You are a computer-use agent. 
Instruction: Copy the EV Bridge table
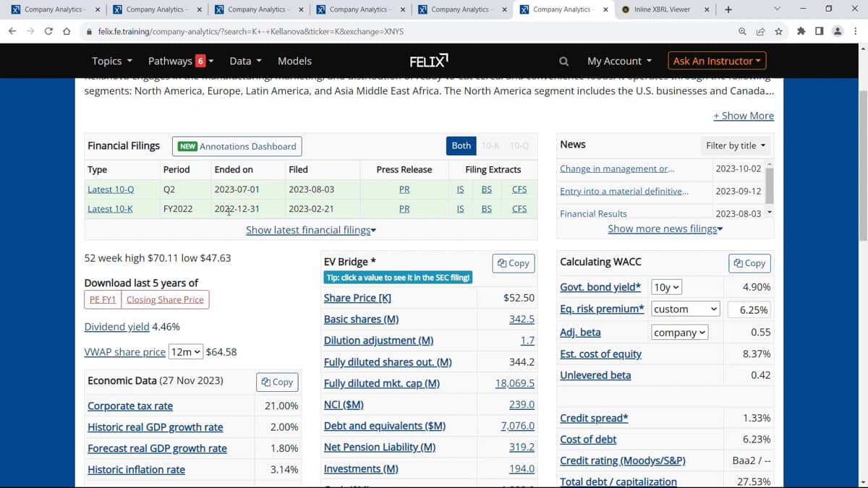click(514, 263)
